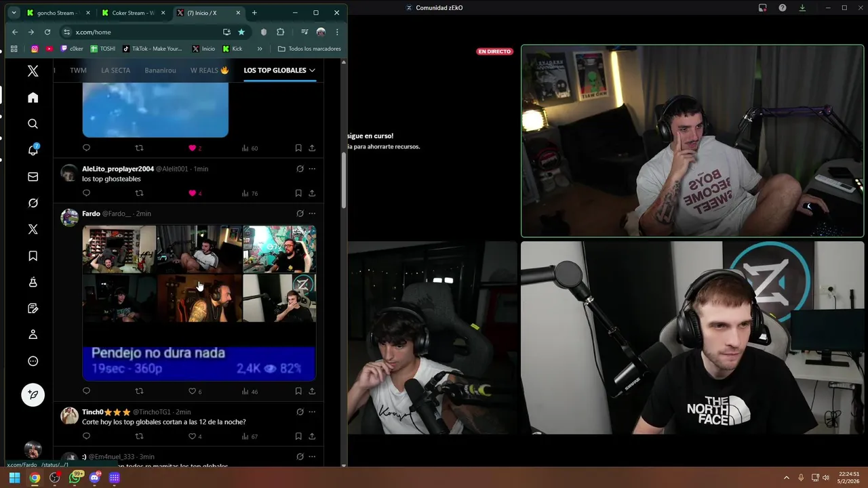The width and height of the screenshot is (868, 488).
Task: Open the Instagram bookmark
Action: pos(35,49)
